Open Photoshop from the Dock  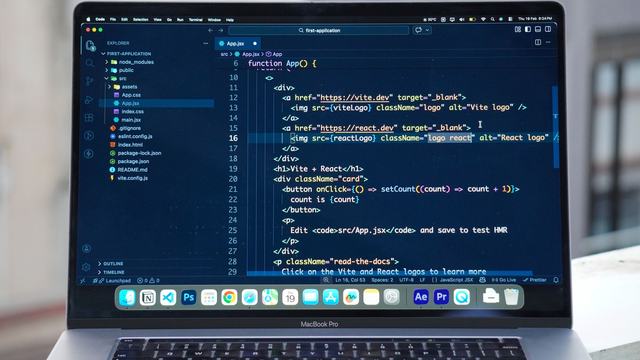pos(189,298)
